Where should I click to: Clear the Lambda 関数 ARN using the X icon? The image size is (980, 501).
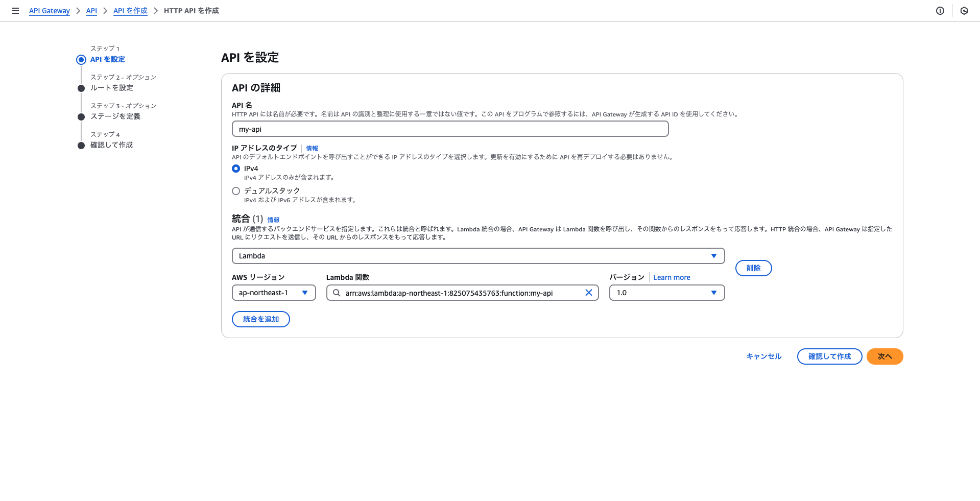(x=588, y=293)
